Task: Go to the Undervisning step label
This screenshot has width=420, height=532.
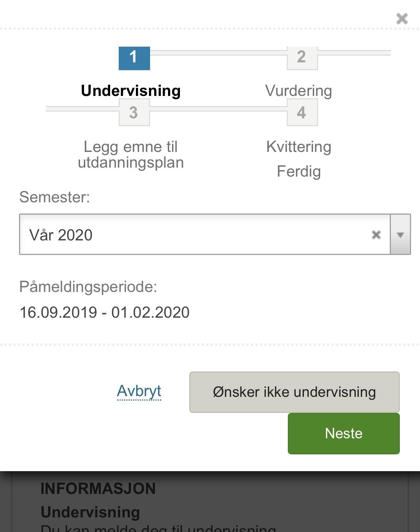Action: tap(131, 91)
